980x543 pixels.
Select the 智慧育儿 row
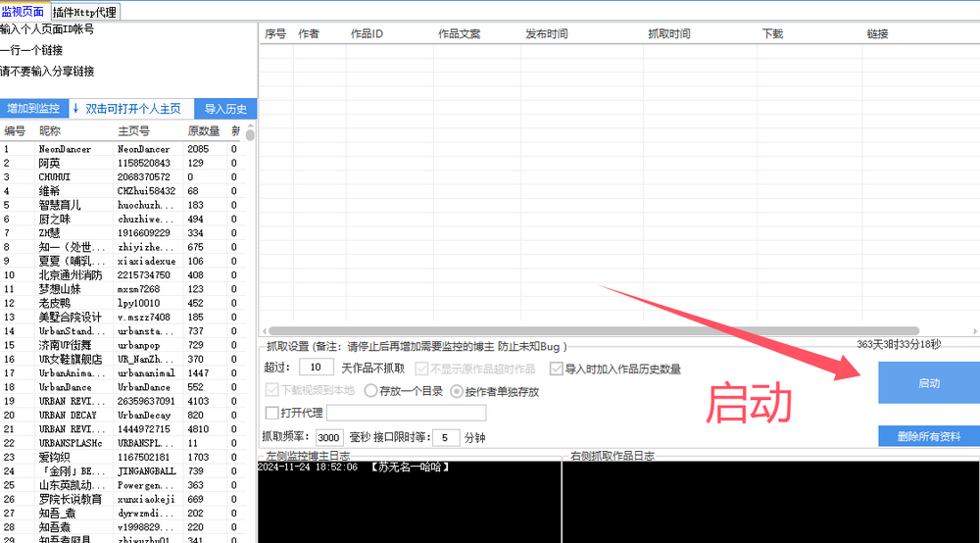[122, 205]
